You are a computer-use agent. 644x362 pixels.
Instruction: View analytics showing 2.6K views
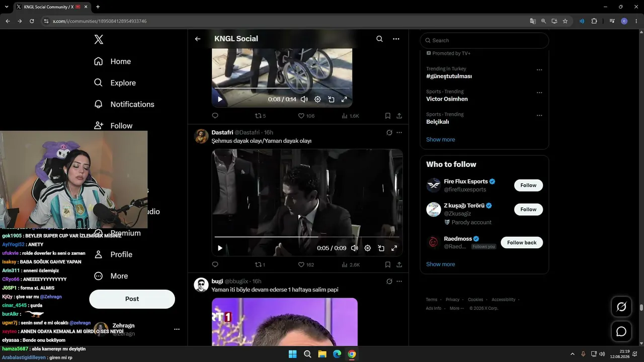pos(350,264)
